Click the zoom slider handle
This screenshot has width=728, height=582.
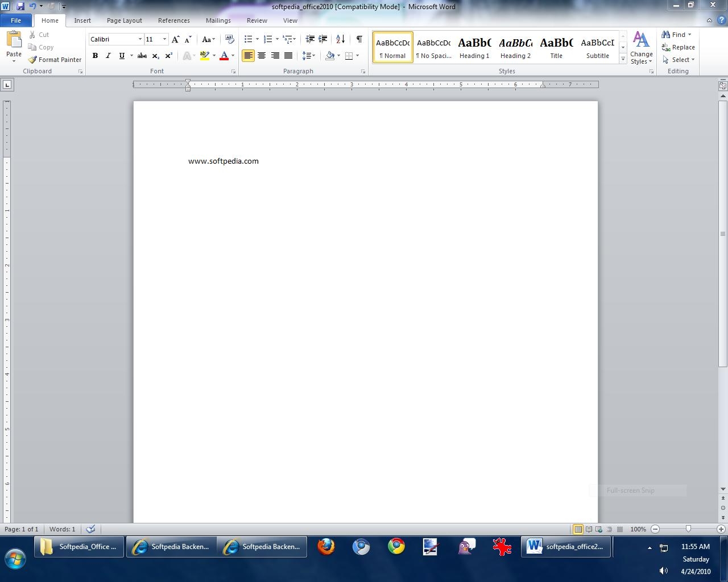[688, 529]
